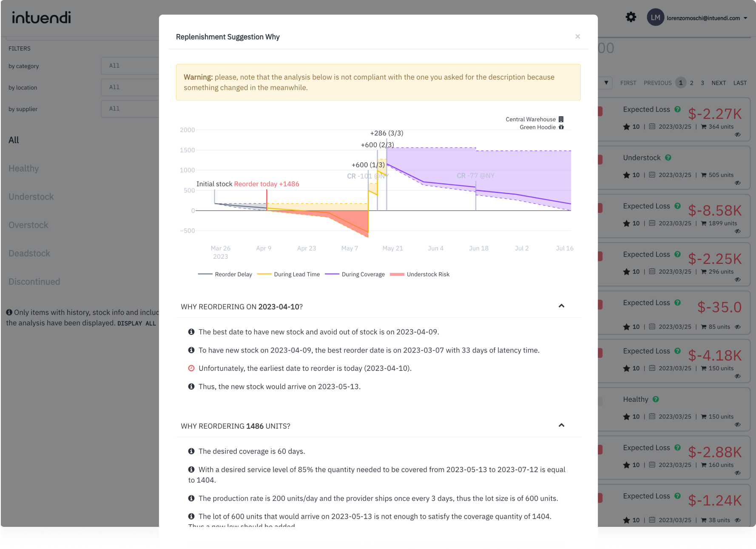Collapse the Why reordering 1486 units section
Image resolution: width=756 pixels, height=549 pixels.
click(561, 425)
